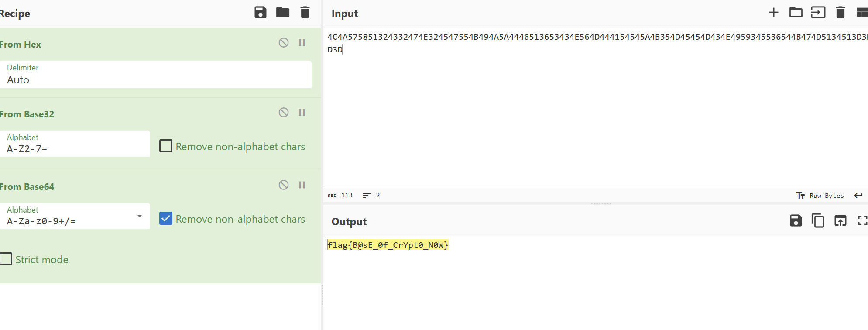
Task: Uncheck Base64 Remove non-alphabet chars
Action: pyautogui.click(x=166, y=218)
